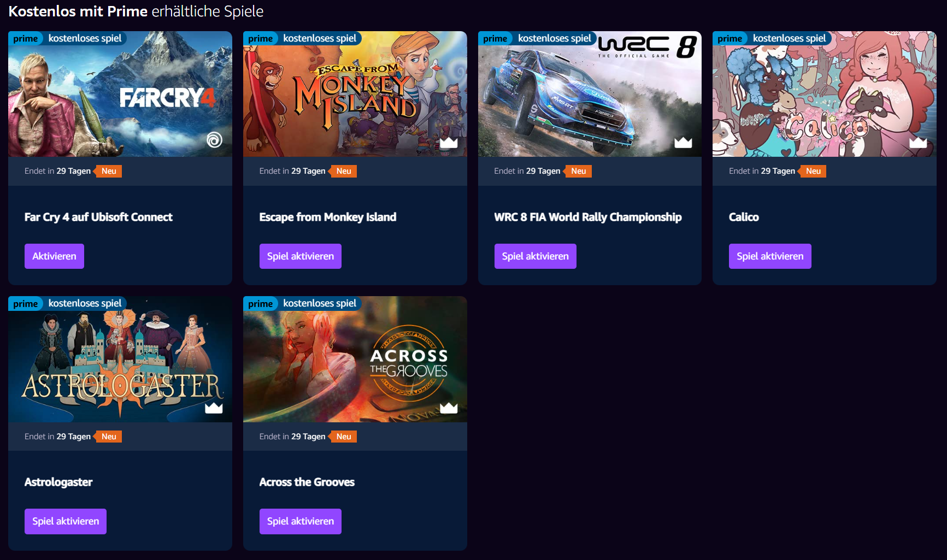
Task: Click the prime badge on the Far Cry 4 card
Action: point(26,38)
